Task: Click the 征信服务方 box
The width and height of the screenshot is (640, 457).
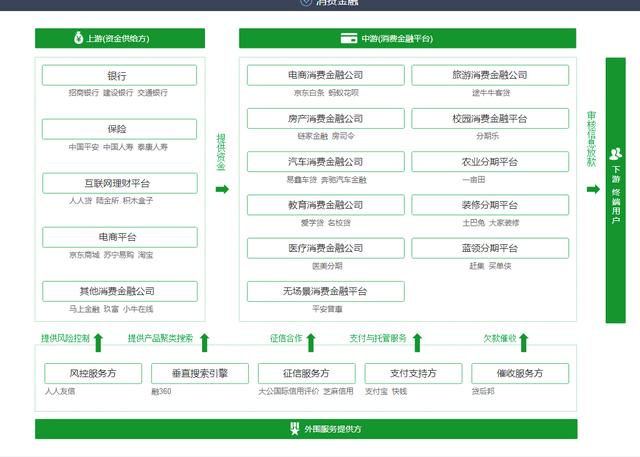Action: point(307,373)
